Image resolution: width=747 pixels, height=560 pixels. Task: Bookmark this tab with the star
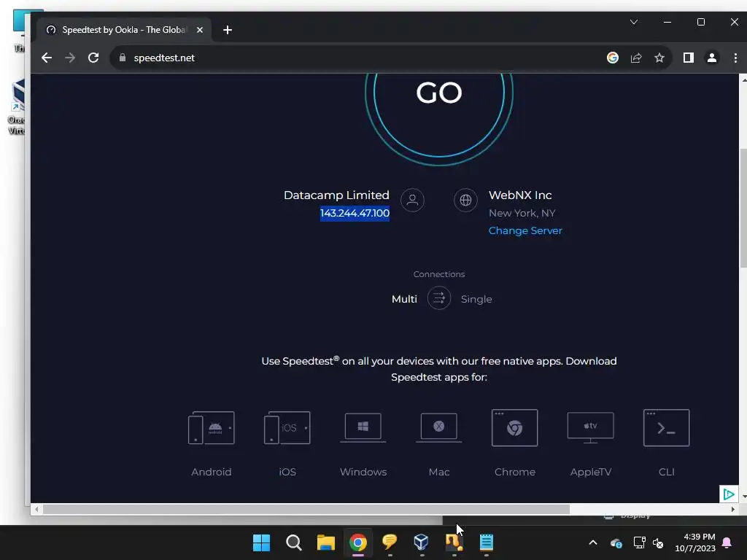(659, 58)
